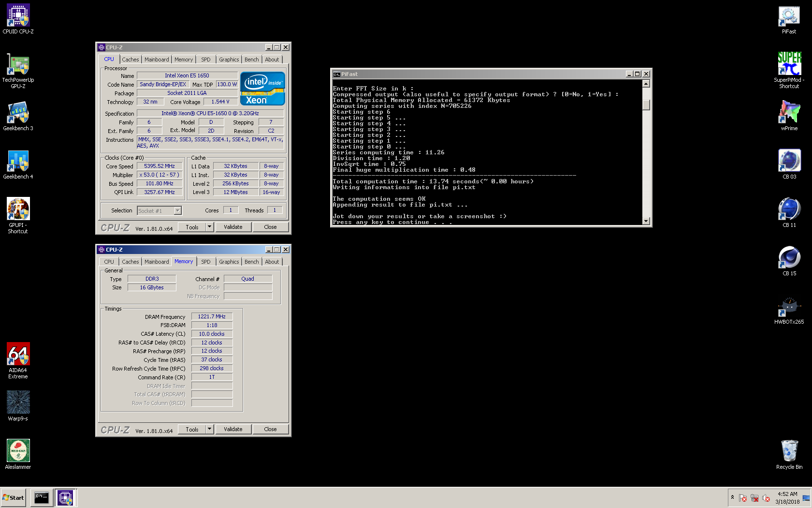Click the Intel Xeon inside logo

(262, 89)
